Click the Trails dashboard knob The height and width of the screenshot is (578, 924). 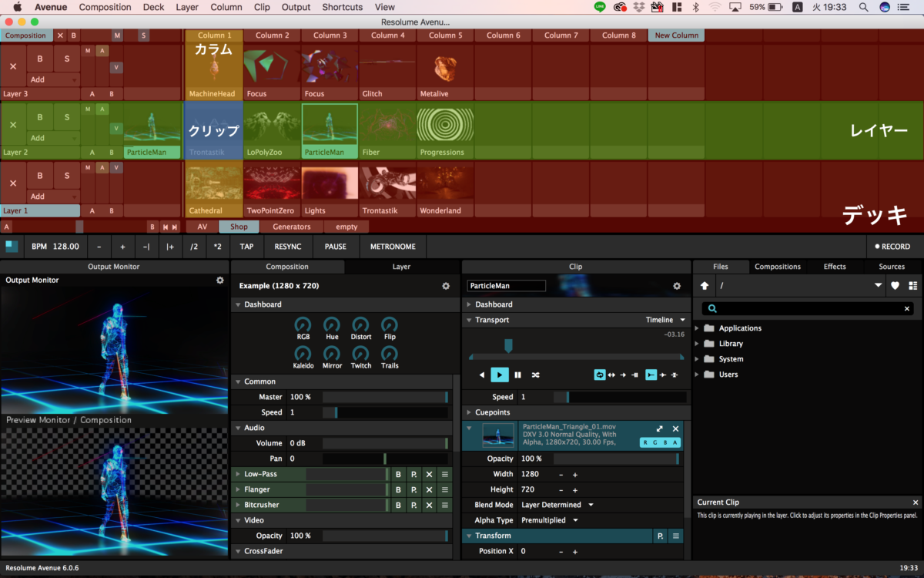coord(390,353)
